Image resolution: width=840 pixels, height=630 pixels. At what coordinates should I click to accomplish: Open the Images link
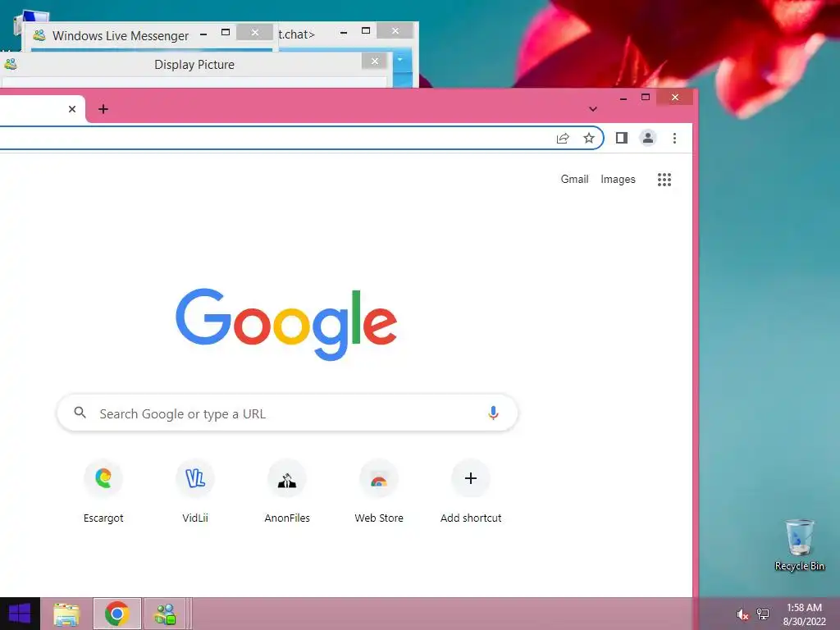[x=618, y=179]
